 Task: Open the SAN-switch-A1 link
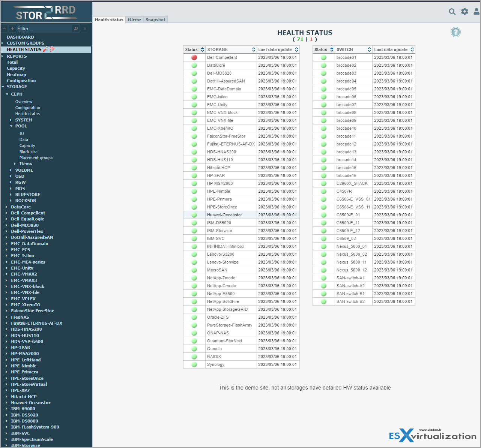click(x=350, y=278)
